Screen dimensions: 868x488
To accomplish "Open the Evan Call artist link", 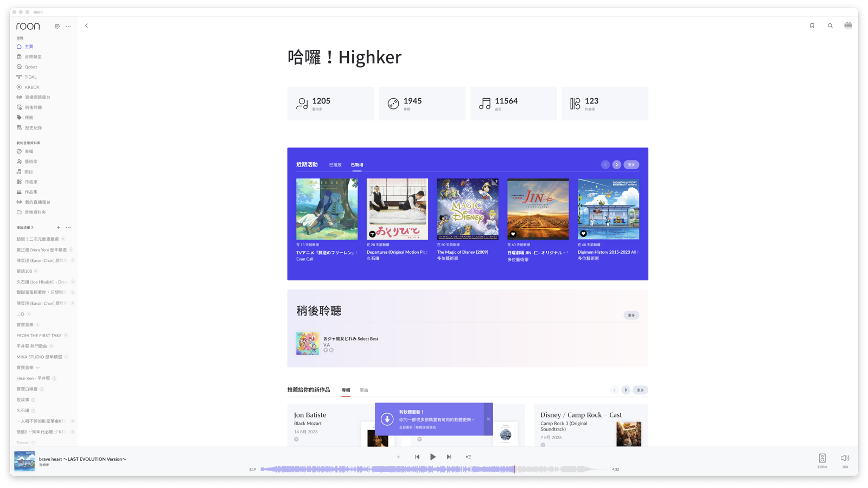I will click(305, 259).
